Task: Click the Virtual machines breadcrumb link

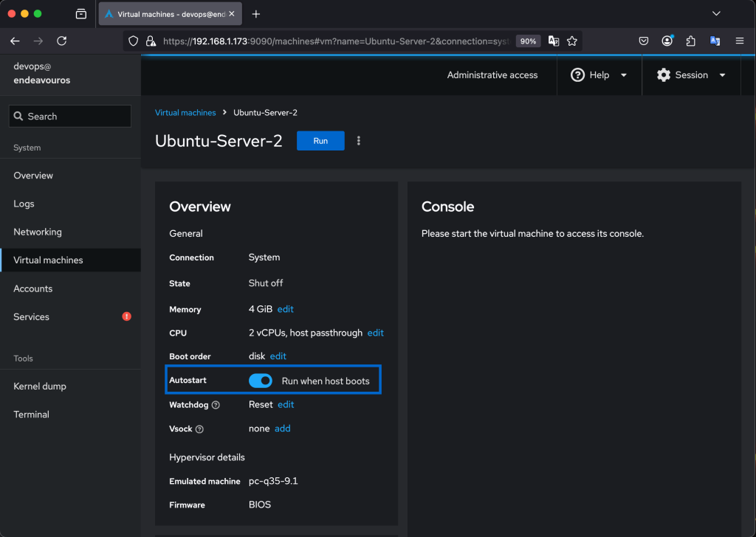Action: tap(185, 113)
